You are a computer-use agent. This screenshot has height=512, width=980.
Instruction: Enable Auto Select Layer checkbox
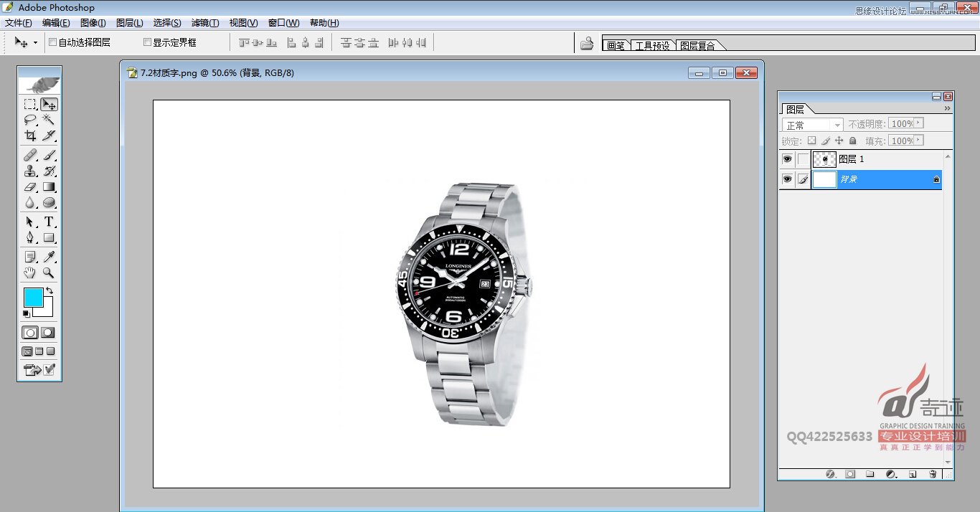tap(52, 42)
